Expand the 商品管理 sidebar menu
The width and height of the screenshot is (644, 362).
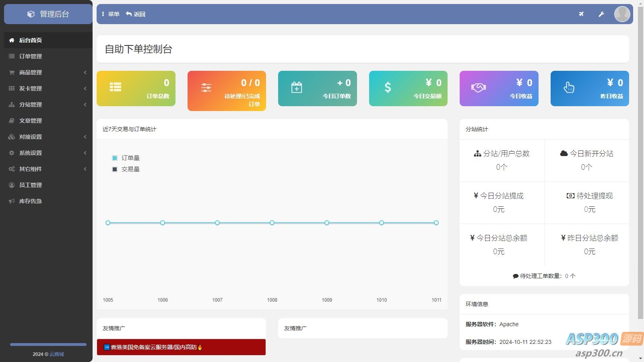click(x=47, y=72)
